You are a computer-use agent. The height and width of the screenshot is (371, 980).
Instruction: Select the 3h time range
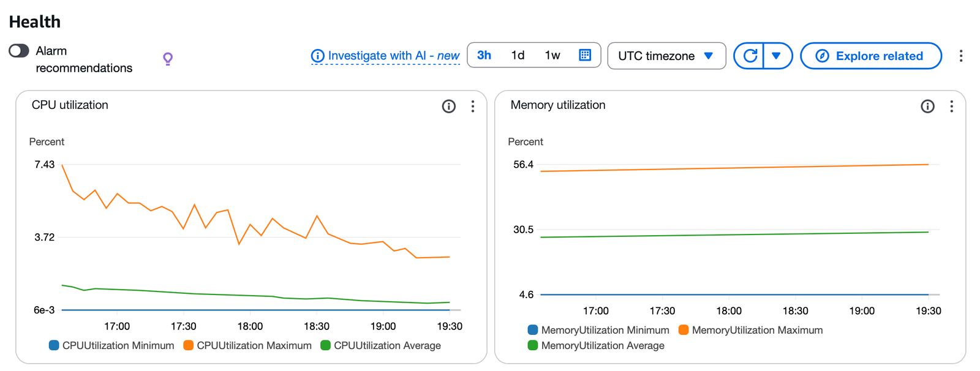point(484,55)
